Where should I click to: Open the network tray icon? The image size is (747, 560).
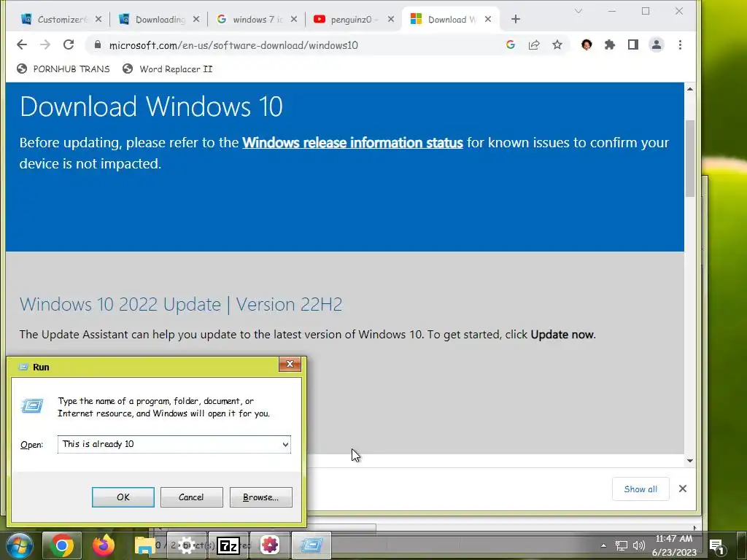point(622,545)
